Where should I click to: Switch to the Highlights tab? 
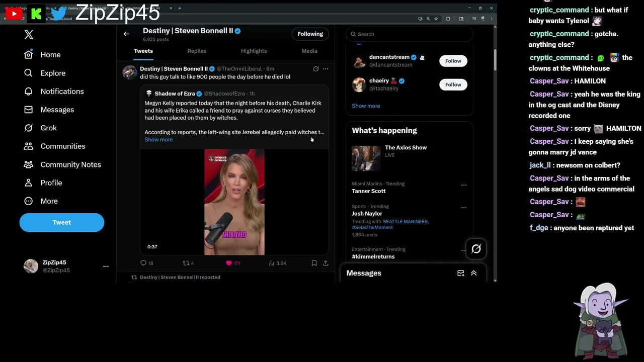[x=254, y=51]
